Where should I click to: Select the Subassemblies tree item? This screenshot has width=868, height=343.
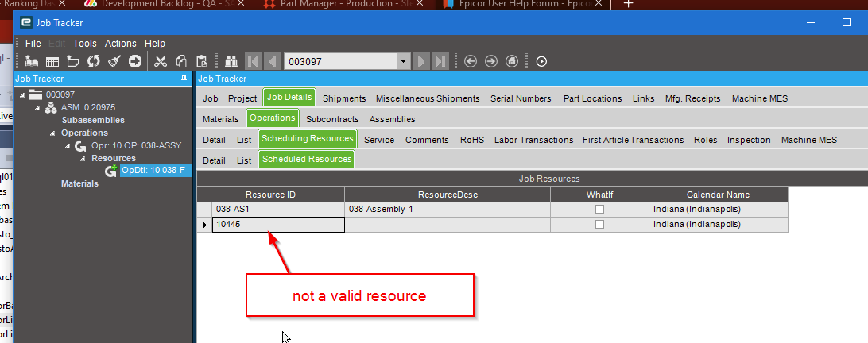point(93,120)
